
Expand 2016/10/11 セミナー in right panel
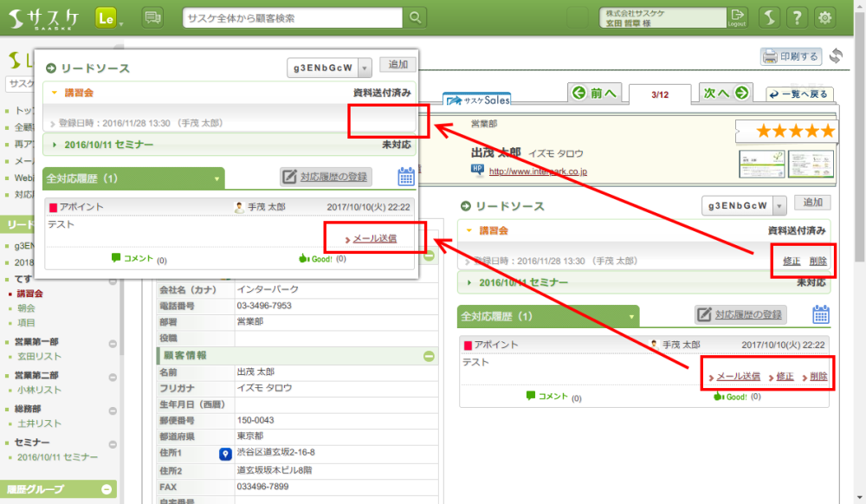coord(469,282)
